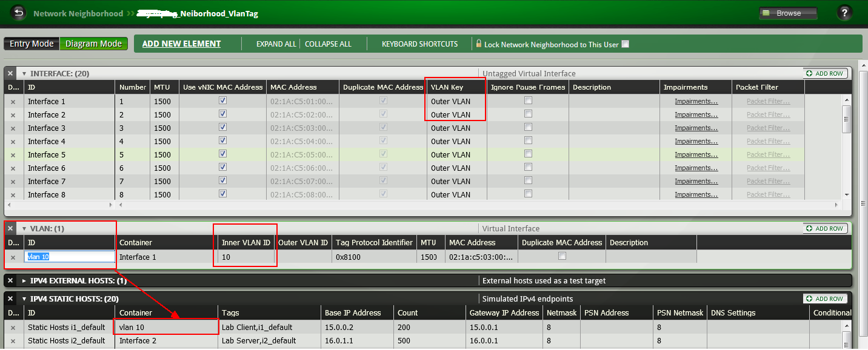This screenshot has height=350, width=868.
Task: Open Impairments for Interface 2
Action: click(695, 114)
